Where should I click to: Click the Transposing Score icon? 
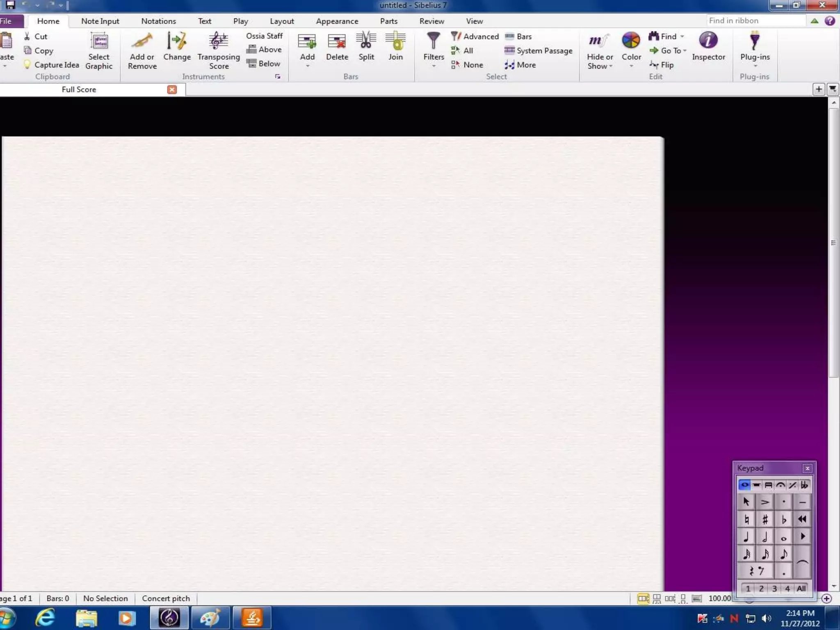coord(218,41)
